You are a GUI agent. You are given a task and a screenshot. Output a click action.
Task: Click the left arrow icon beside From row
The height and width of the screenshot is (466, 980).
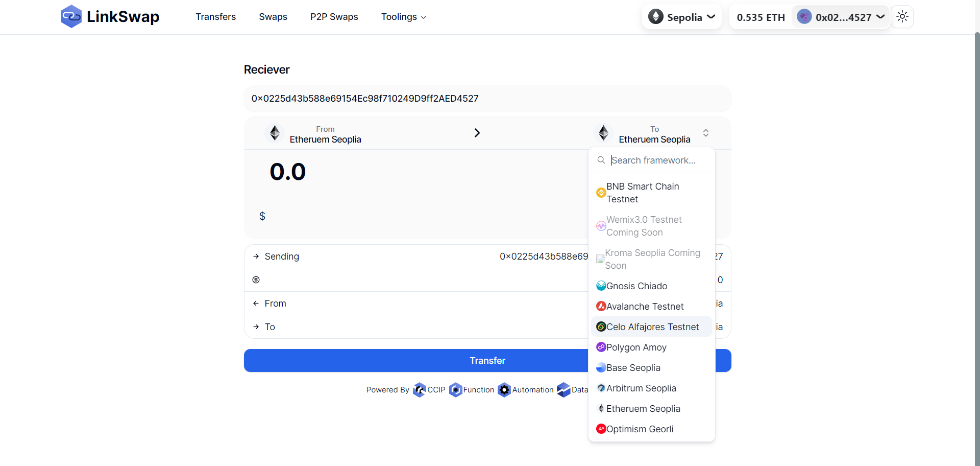point(256,303)
